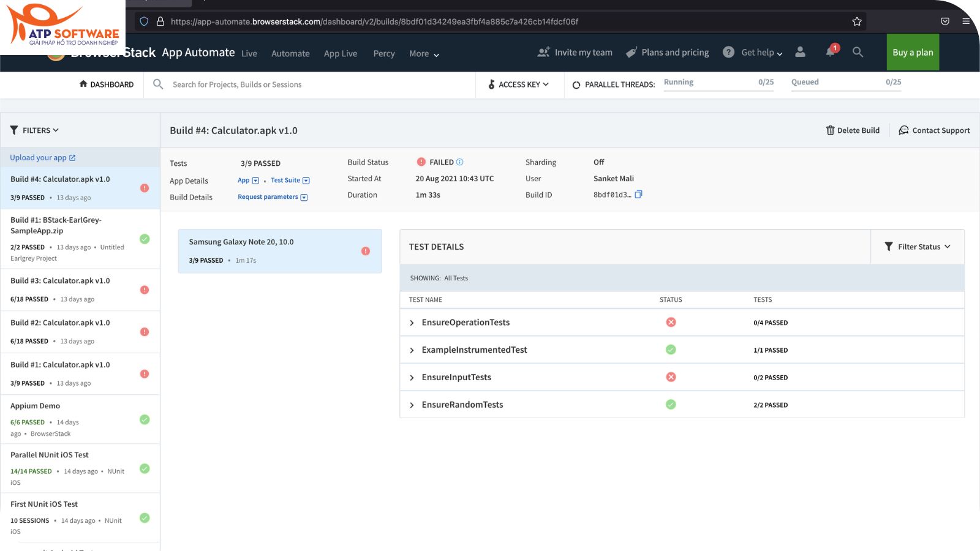Click the info icon beside FAILED status

click(460, 162)
